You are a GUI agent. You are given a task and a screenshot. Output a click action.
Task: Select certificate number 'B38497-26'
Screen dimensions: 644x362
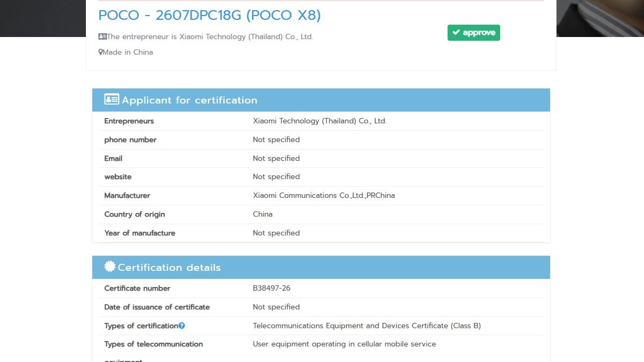272,288
